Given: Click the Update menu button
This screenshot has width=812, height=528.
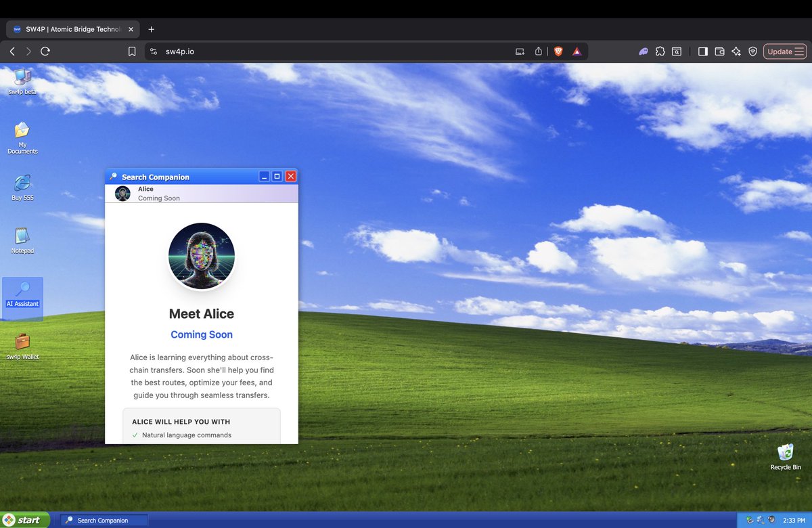Looking at the screenshot, I should (785, 51).
